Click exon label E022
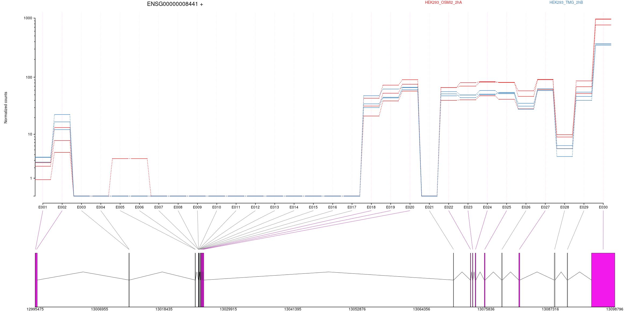644x322 pixels. [449, 207]
